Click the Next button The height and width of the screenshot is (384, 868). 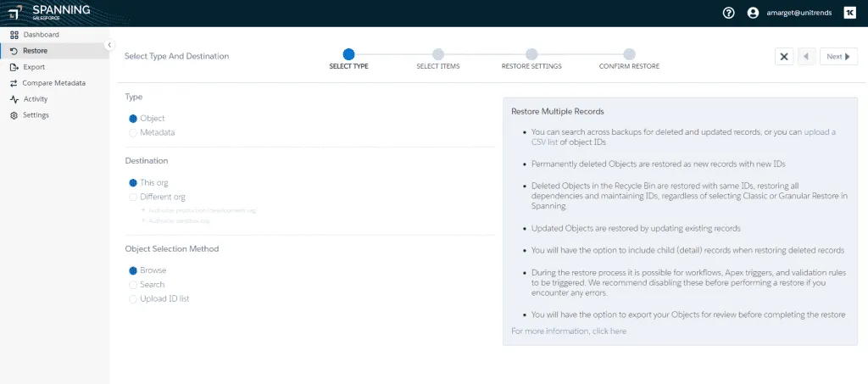click(837, 57)
